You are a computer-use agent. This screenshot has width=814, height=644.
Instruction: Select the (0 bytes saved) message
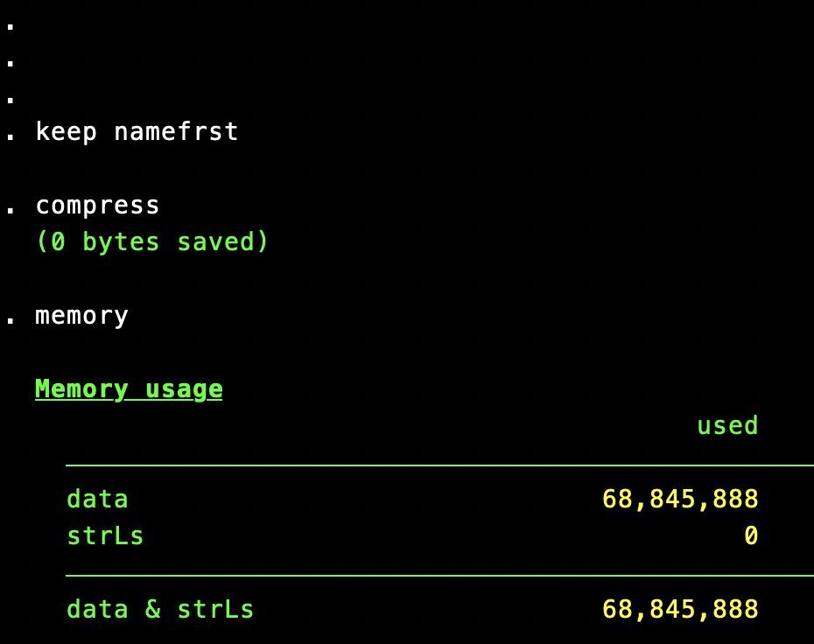click(152, 242)
